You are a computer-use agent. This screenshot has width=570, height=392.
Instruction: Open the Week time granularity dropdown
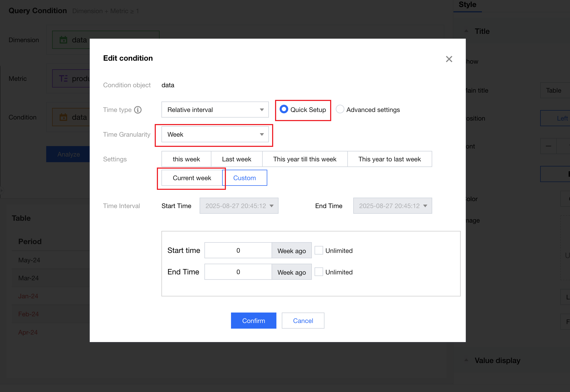point(215,134)
